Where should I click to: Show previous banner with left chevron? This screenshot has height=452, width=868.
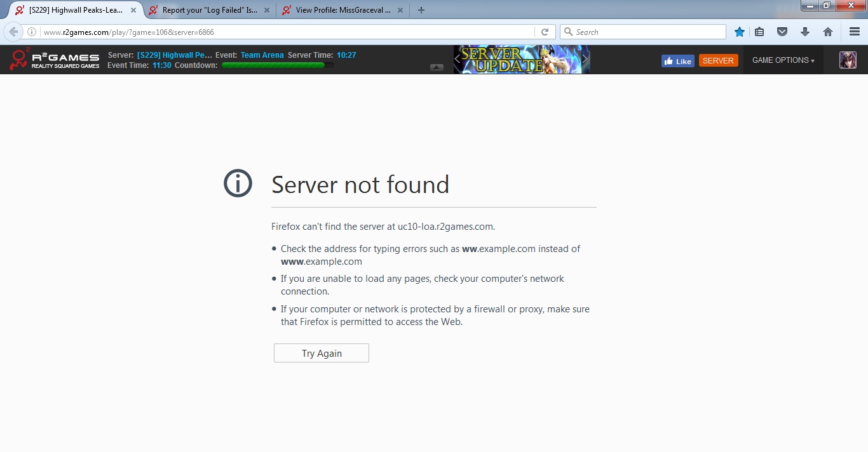coord(458,59)
